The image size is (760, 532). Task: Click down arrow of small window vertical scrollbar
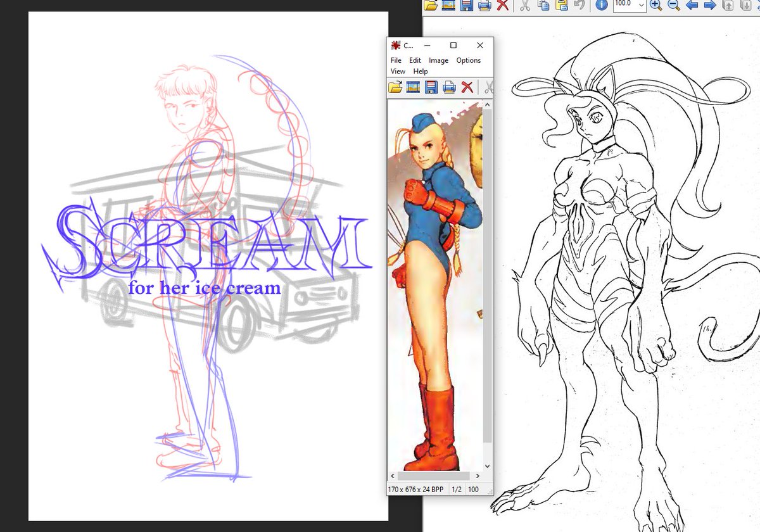(x=488, y=465)
